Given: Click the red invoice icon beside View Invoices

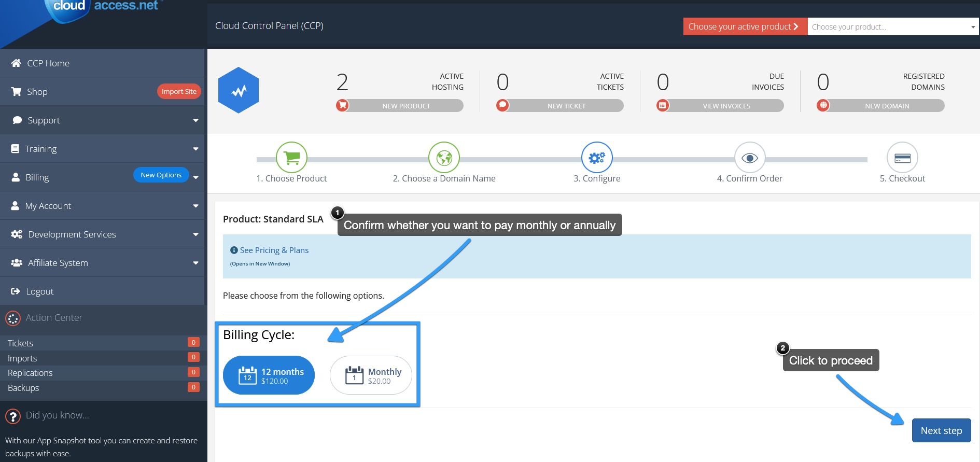Looking at the screenshot, I should click(x=663, y=105).
